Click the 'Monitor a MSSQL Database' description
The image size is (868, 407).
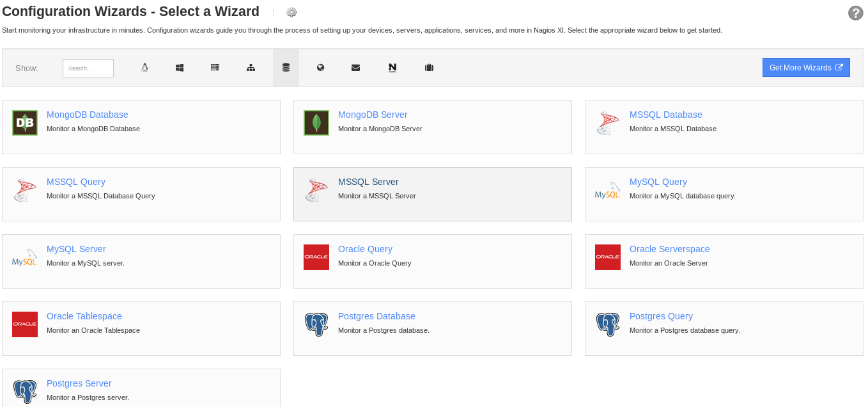pos(673,129)
